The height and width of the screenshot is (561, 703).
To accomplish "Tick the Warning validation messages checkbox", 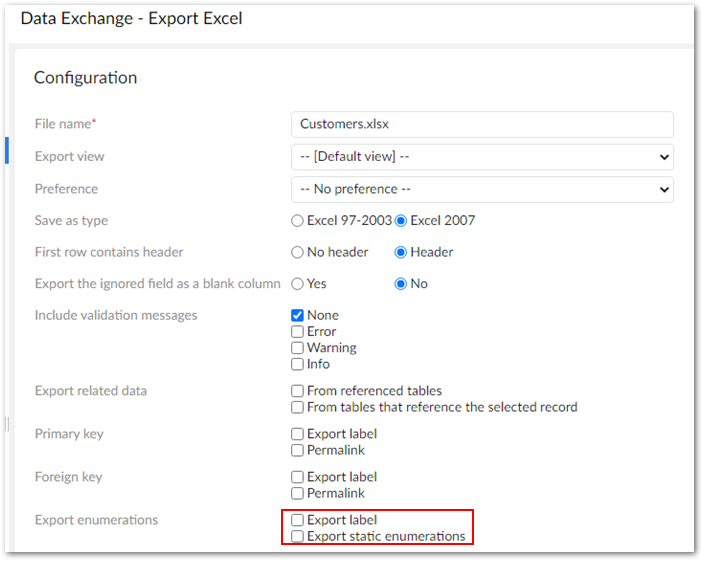I will [x=298, y=348].
